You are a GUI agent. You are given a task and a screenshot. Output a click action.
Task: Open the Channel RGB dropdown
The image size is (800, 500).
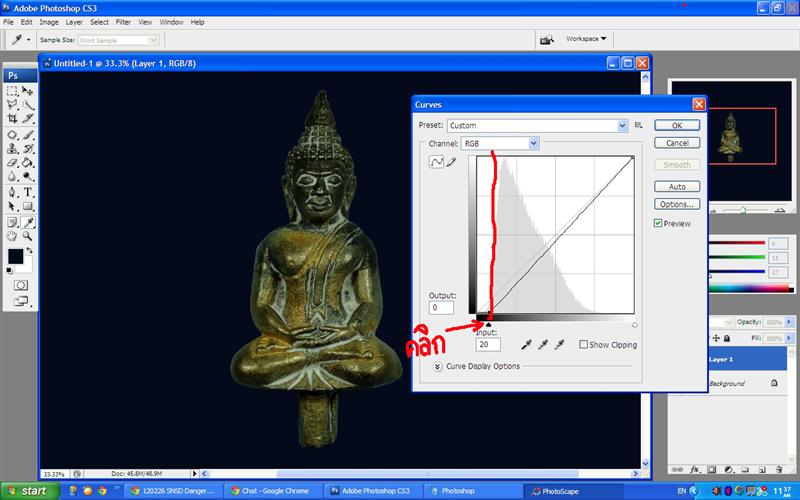click(534, 144)
